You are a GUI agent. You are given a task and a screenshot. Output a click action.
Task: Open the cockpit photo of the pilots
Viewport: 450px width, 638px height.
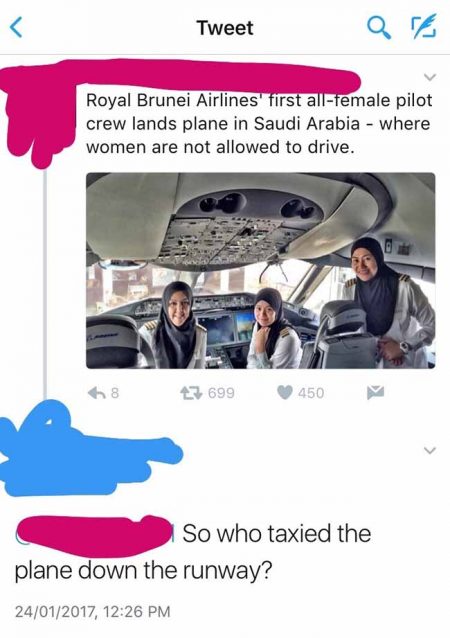tap(260, 271)
